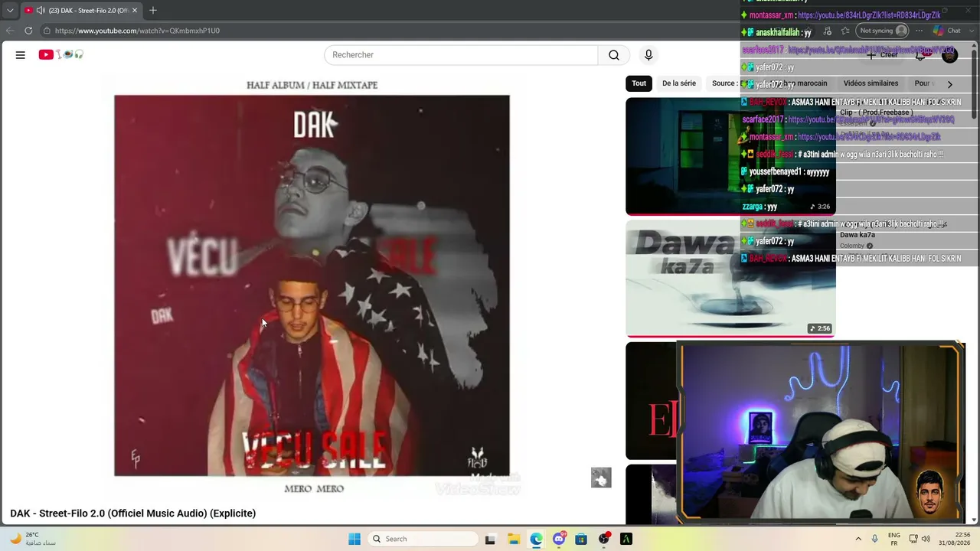View site information via the lock icon

coord(47,31)
